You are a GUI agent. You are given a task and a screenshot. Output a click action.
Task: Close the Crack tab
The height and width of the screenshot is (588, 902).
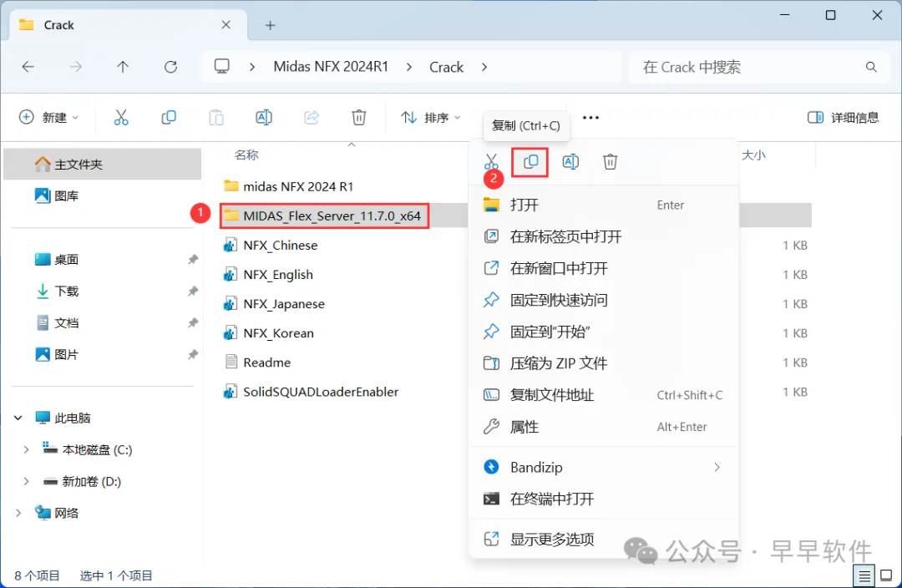tap(226, 25)
